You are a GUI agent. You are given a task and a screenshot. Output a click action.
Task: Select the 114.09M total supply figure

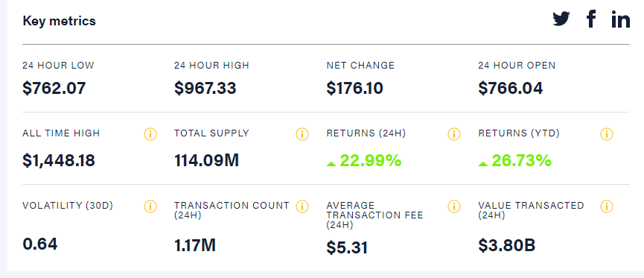pos(206,160)
